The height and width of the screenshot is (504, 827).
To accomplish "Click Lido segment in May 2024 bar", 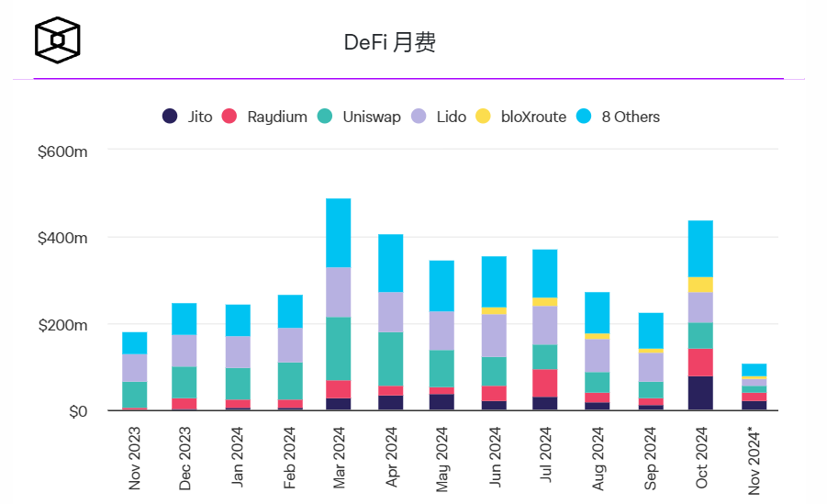I will [x=441, y=330].
